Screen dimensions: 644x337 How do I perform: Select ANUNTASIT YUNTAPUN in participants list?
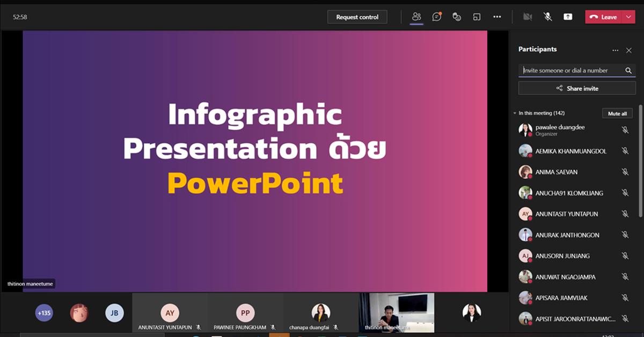click(574, 214)
